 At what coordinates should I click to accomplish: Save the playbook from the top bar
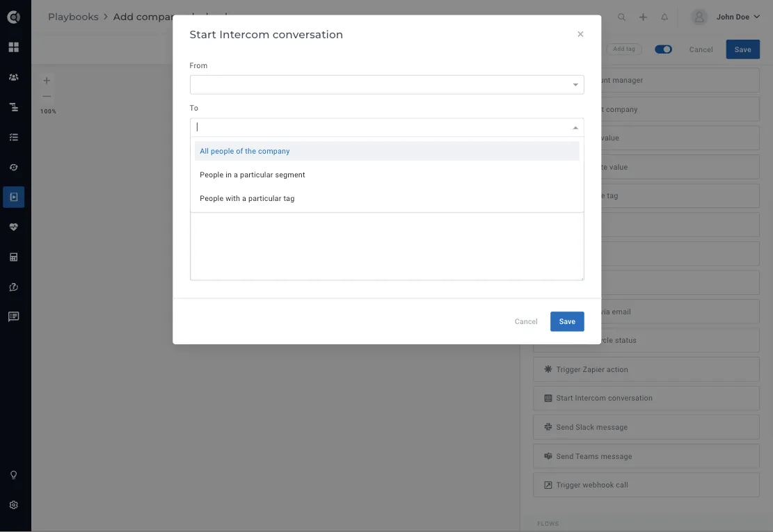[742, 49]
